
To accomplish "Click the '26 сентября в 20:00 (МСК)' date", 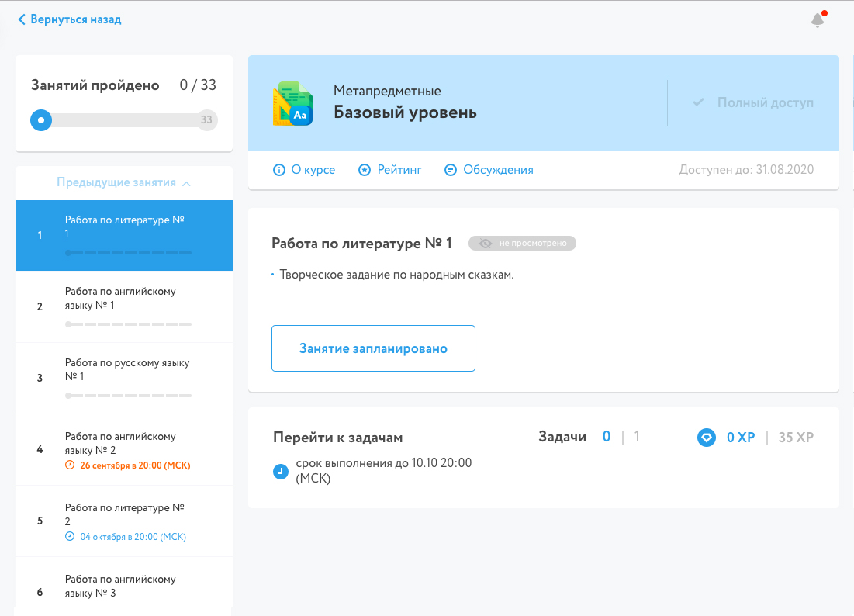I will coord(135,465).
